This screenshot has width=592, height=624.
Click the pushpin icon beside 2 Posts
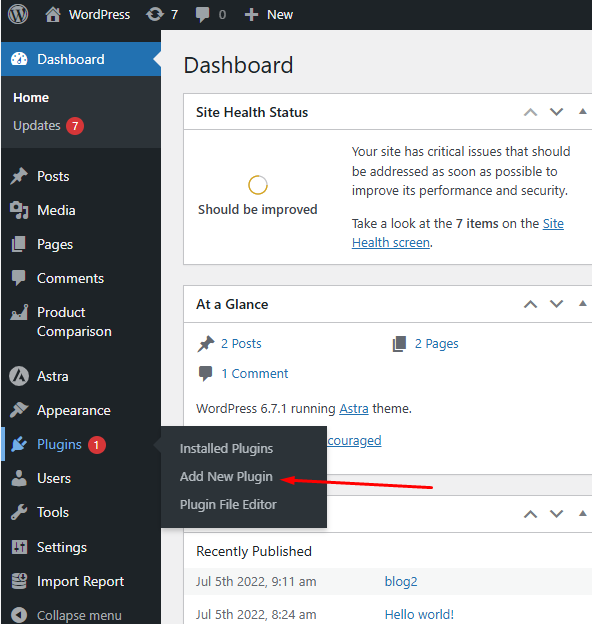[206, 343]
